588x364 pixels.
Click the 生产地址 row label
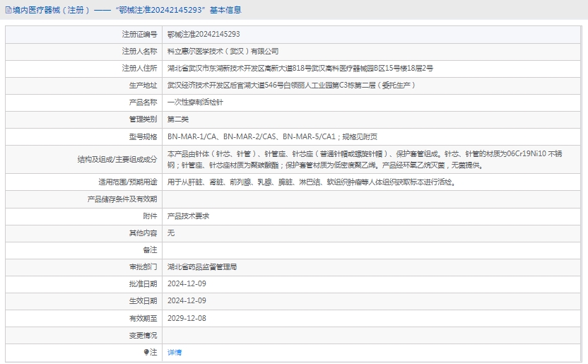[143, 85]
